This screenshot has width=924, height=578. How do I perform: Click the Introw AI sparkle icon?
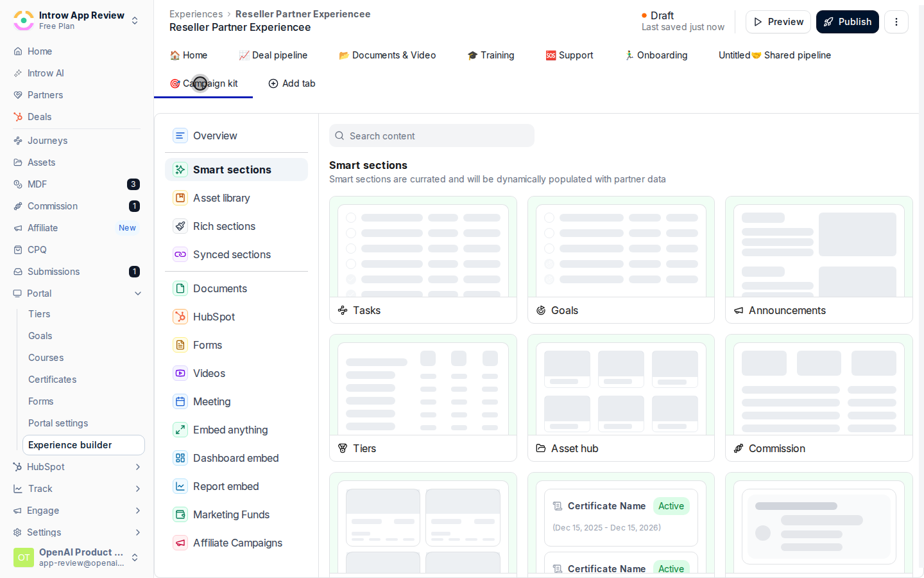tap(18, 73)
